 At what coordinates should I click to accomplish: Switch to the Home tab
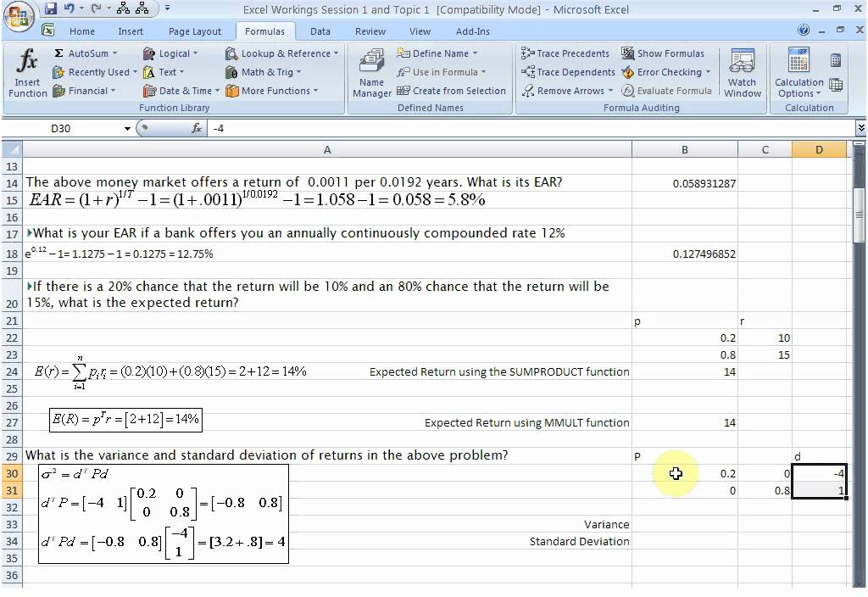[x=82, y=31]
